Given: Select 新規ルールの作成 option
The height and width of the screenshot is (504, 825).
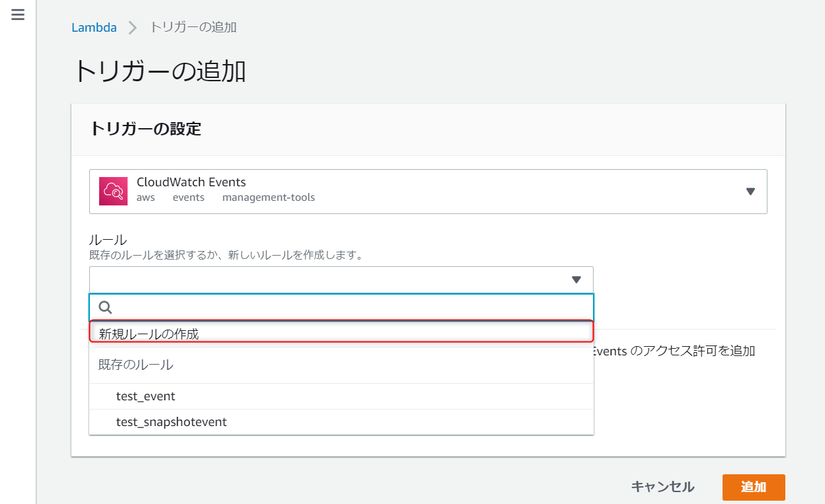Looking at the screenshot, I should (342, 333).
